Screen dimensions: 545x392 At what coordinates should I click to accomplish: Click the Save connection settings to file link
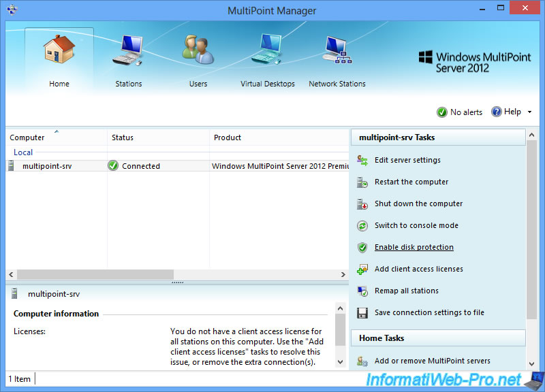pyautogui.click(x=429, y=313)
